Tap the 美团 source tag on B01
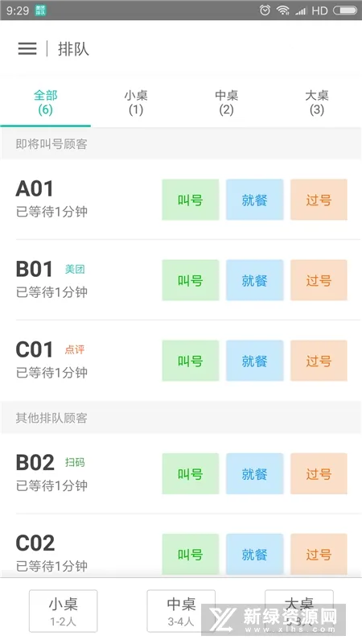Viewport: 362px width, 644px height. (x=75, y=270)
